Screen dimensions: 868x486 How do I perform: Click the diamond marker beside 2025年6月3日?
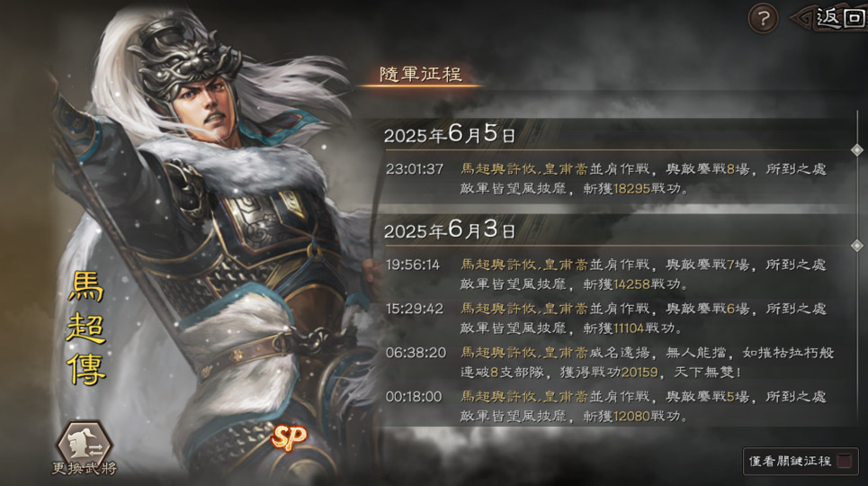[x=857, y=245]
